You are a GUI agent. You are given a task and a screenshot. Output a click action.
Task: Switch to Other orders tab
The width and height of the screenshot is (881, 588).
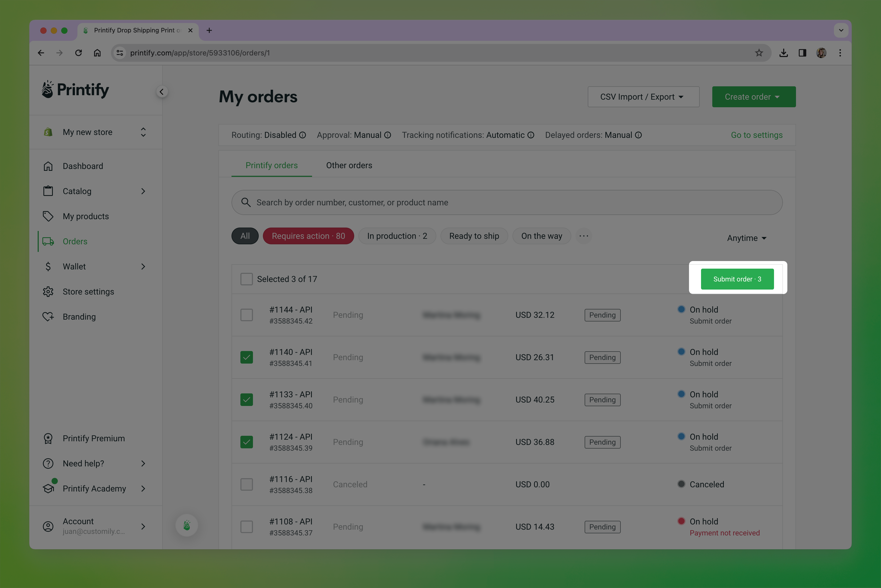tap(349, 165)
